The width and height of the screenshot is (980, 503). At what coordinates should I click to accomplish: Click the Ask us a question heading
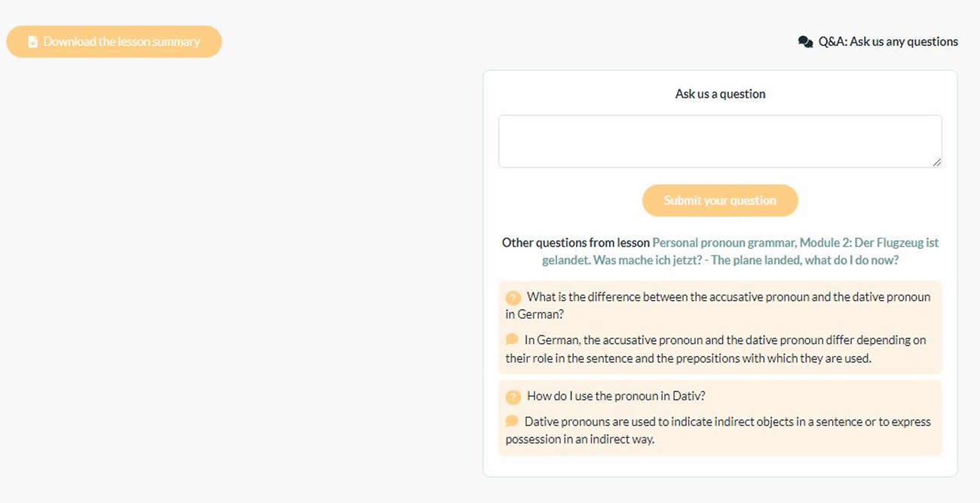pos(719,93)
